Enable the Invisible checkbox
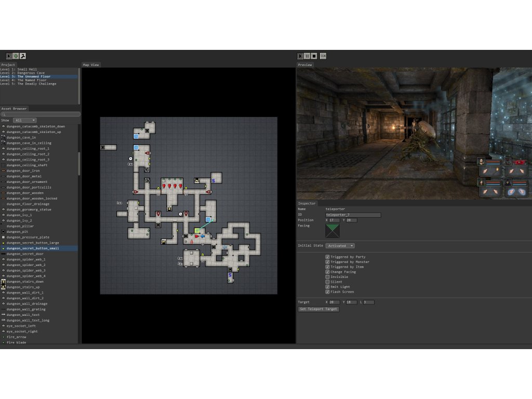The width and height of the screenshot is (532, 399). [x=327, y=277]
